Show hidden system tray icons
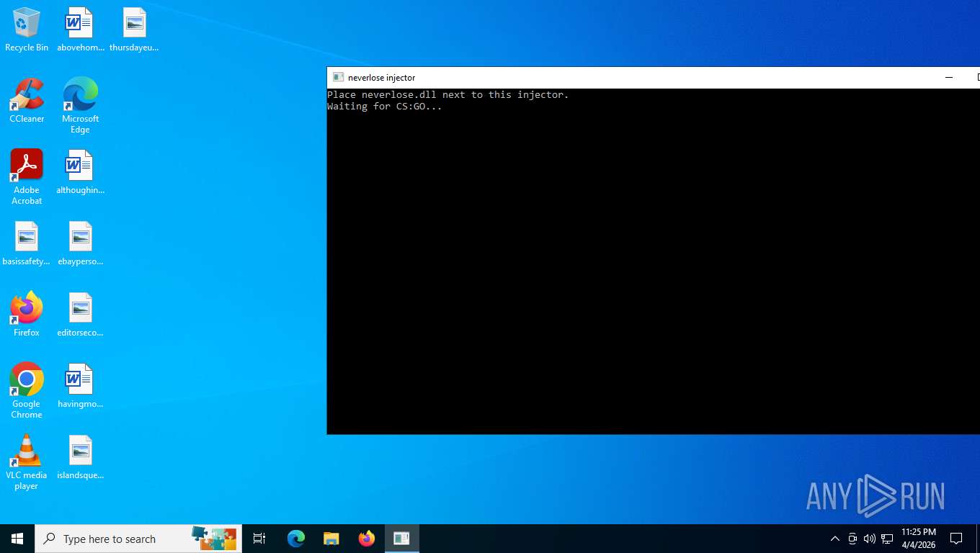Viewport: 980px width, 553px height. 835,539
